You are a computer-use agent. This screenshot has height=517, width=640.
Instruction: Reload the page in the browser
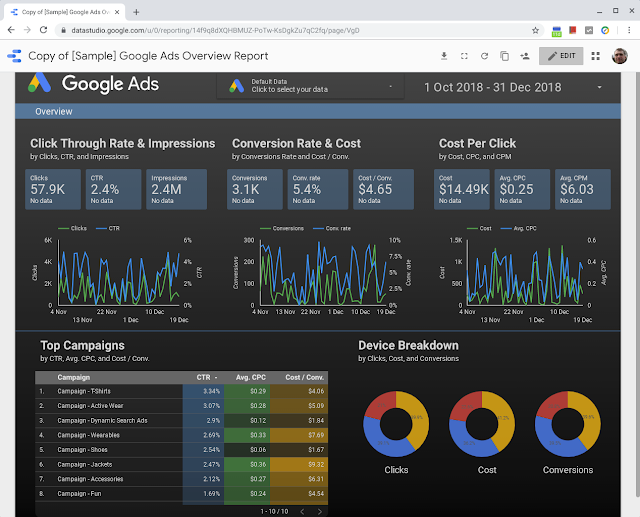coord(43,30)
